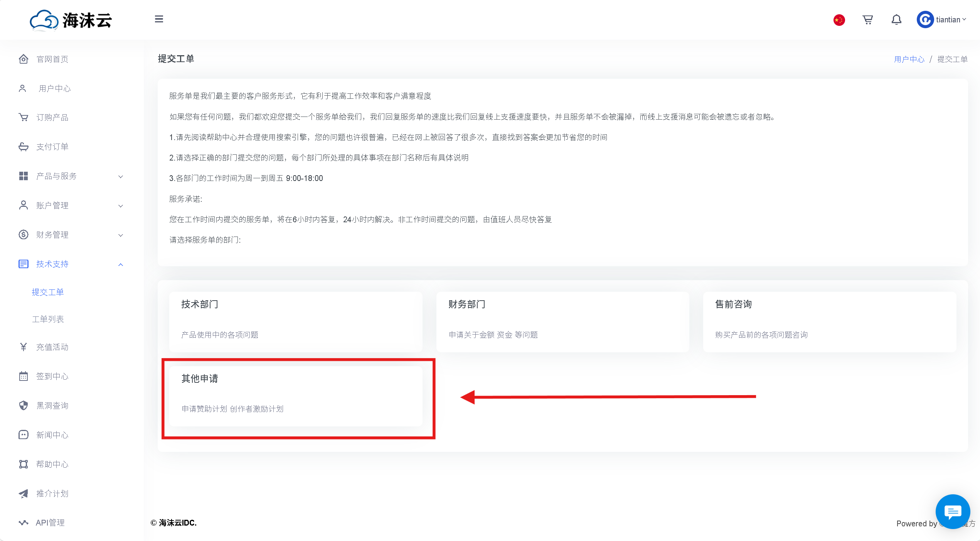Expand the 产品与服务 menu chevron
The height and width of the screenshot is (541, 980).
[121, 176]
